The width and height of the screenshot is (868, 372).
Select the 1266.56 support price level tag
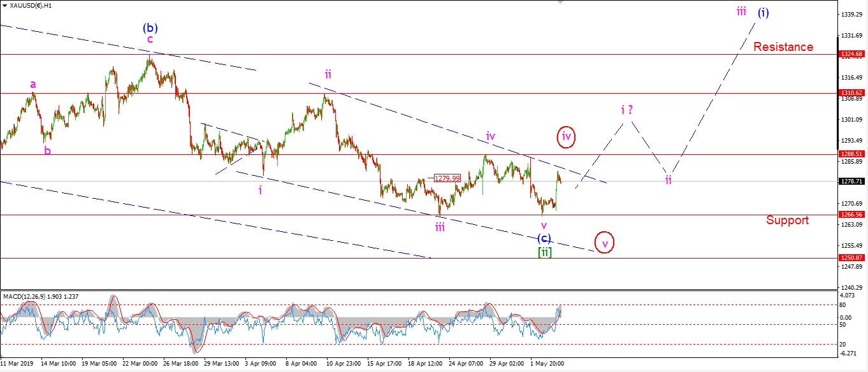point(852,215)
